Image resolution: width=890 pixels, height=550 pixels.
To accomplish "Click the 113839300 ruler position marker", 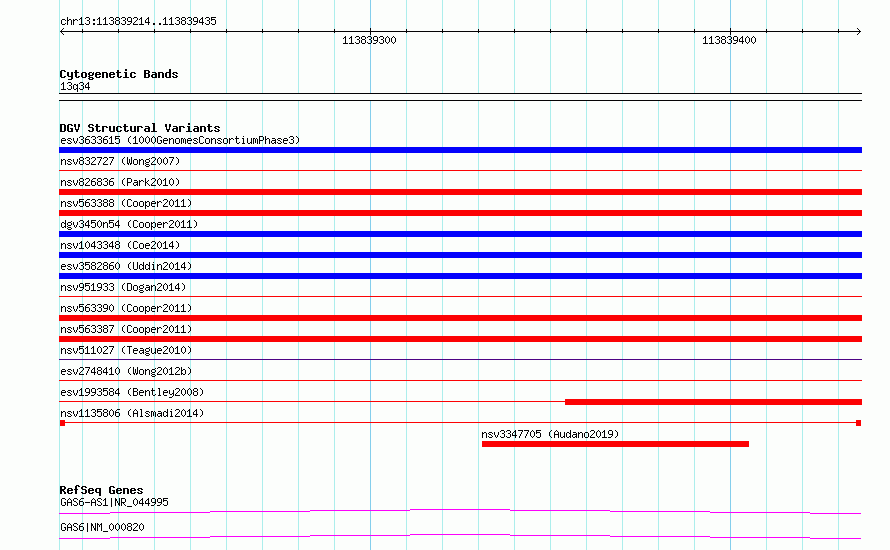I will 369,40.
